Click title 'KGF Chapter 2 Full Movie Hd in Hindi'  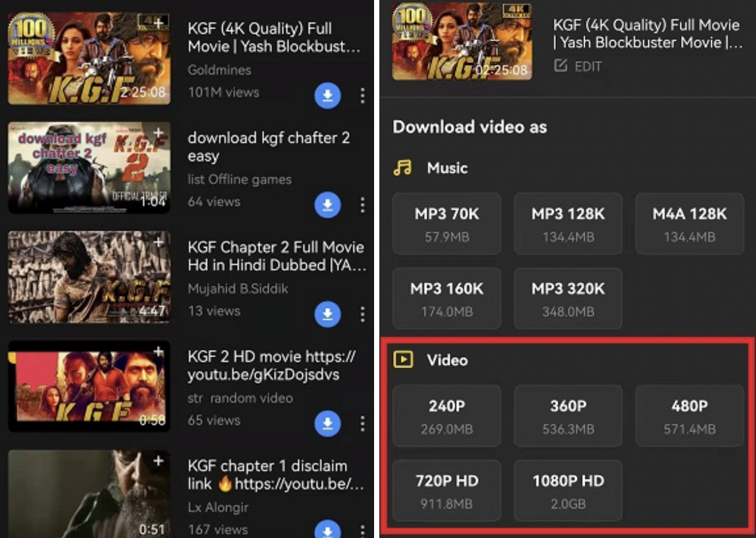point(277,256)
